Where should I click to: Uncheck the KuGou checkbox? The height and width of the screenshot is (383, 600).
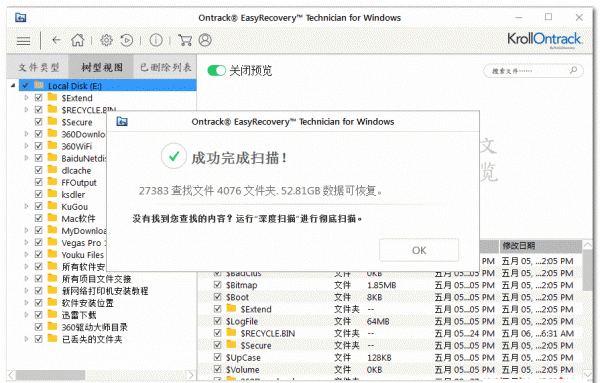pyautogui.click(x=39, y=206)
